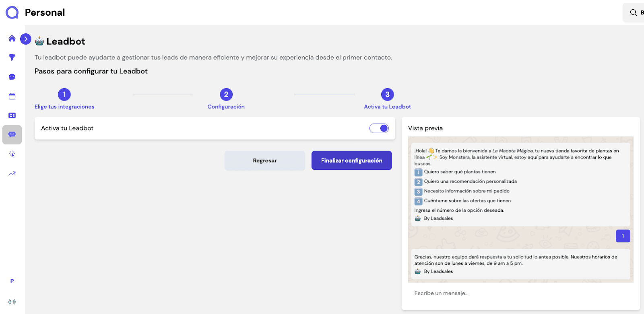Toggle the Activa tu Leadbot switch
The image size is (644, 314).
pos(379,128)
